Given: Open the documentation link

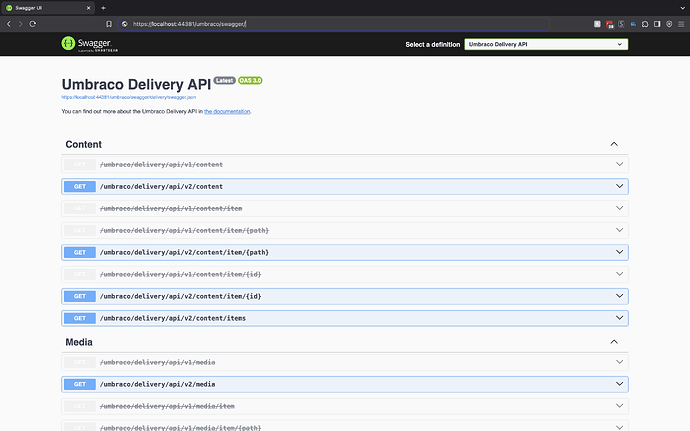Looking at the screenshot, I should tap(227, 111).
